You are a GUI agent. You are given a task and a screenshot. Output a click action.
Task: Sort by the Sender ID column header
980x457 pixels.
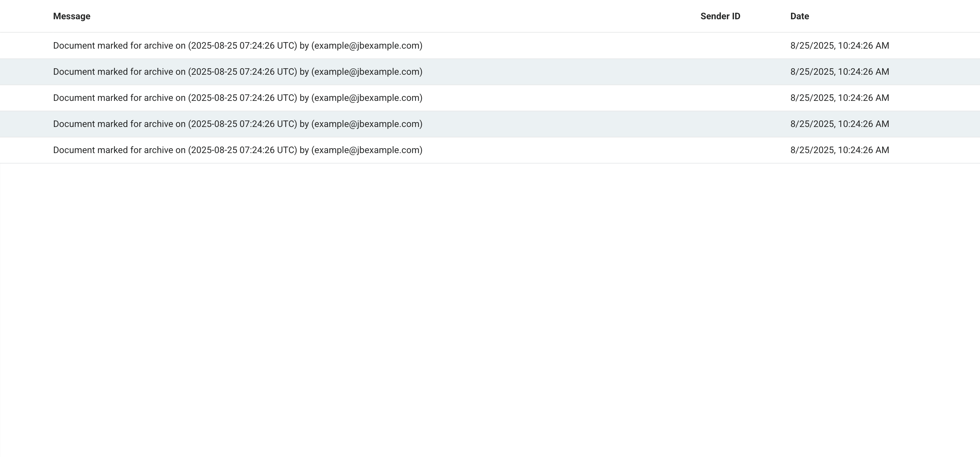click(720, 16)
